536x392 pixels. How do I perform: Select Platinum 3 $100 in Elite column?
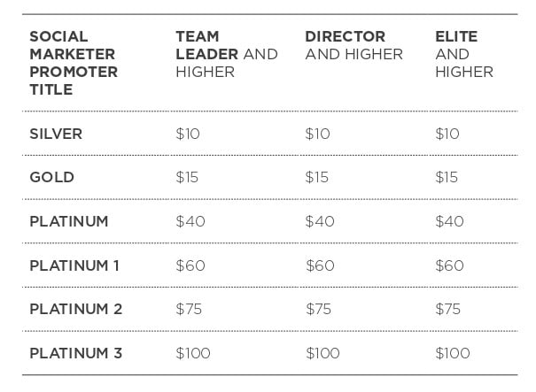coord(452,353)
